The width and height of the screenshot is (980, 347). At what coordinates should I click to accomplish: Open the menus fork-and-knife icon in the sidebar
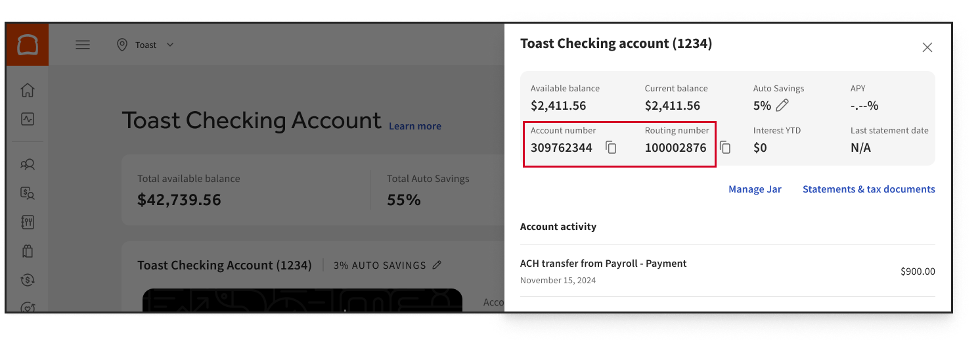pos(28,222)
